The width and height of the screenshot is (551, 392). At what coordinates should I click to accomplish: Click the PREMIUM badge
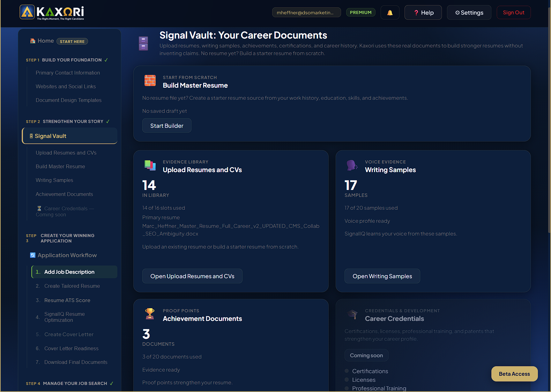point(361,12)
